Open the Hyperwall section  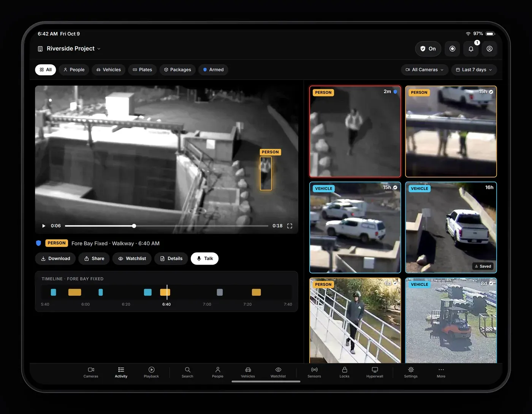point(375,372)
